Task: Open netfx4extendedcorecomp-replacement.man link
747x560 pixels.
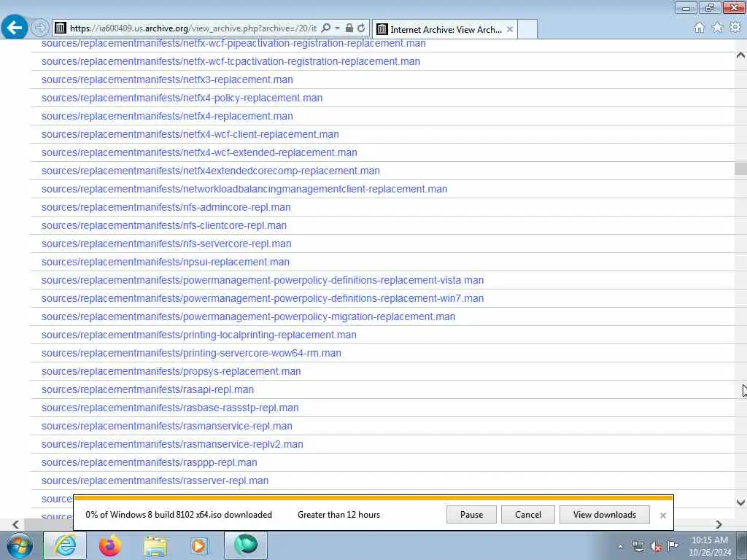Action: tap(211, 171)
